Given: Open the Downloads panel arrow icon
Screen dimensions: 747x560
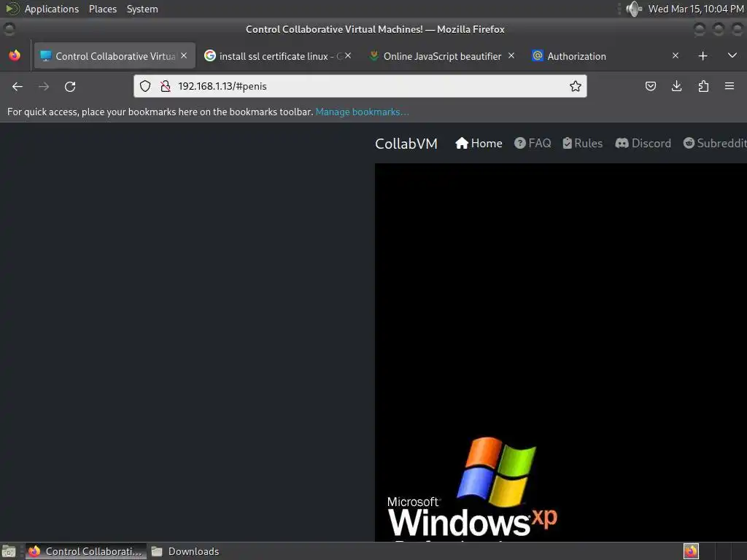Looking at the screenshot, I should pyautogui.click(x=676, y=86).
